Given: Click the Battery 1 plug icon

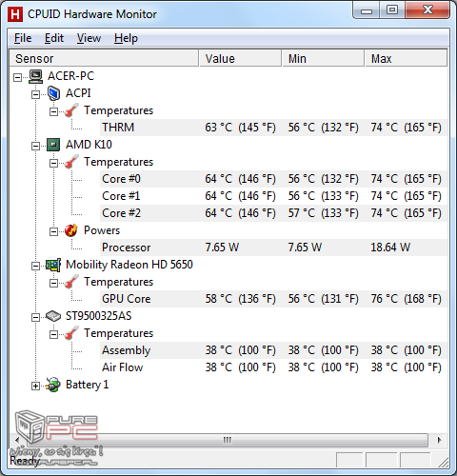Looking at the screenshot, I should pos(53,385).
